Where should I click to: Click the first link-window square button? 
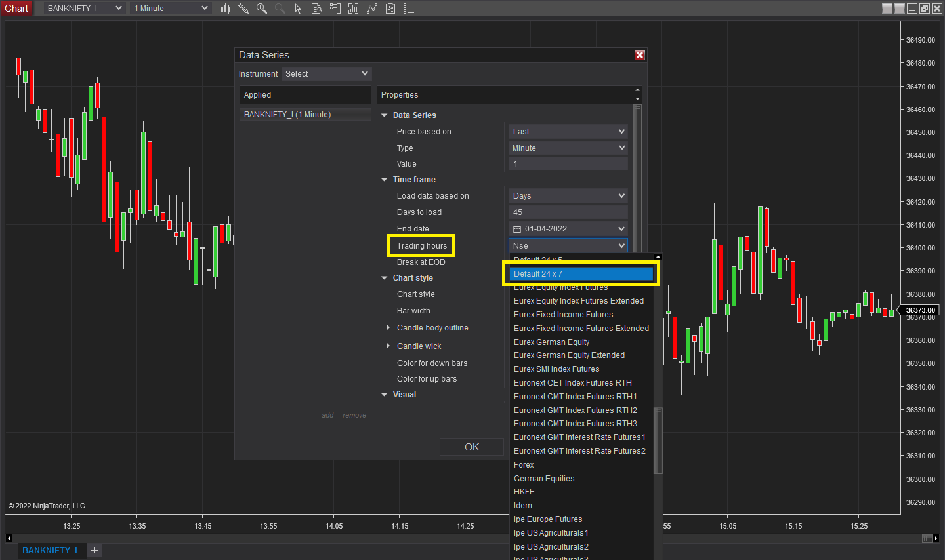pyautogui.click(x=887, y=9)
